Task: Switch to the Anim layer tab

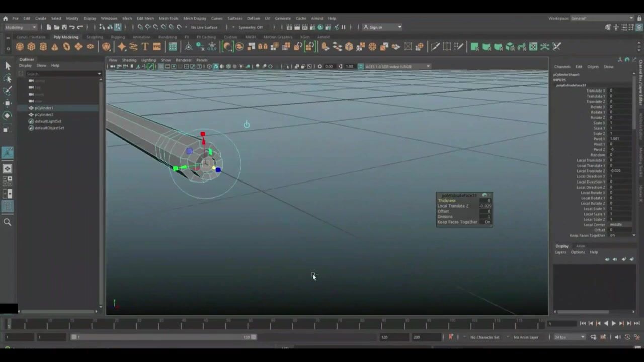Action: 580,246
